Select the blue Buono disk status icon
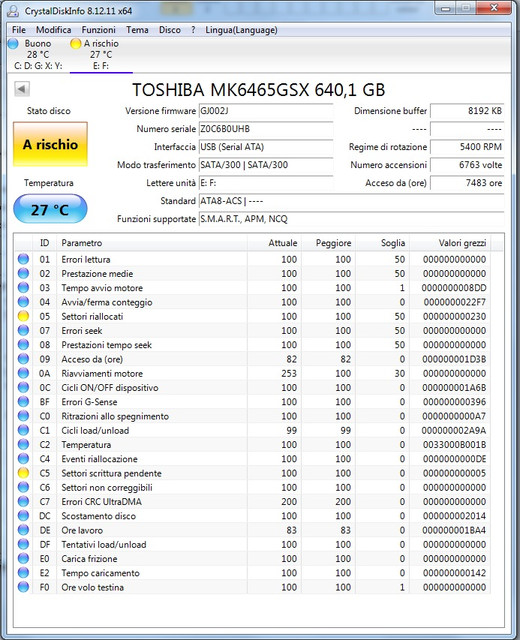 13,44
